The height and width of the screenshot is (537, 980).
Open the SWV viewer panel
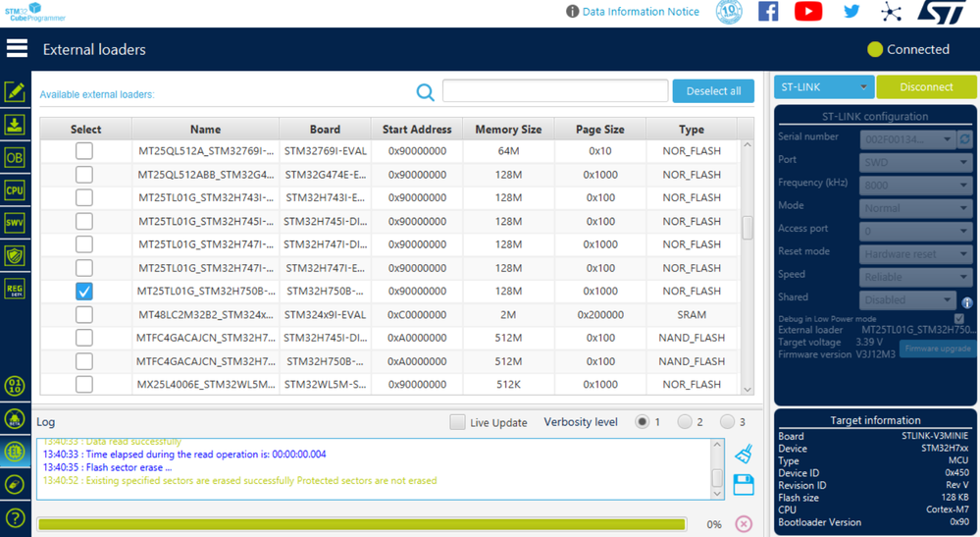coord(15,223)
